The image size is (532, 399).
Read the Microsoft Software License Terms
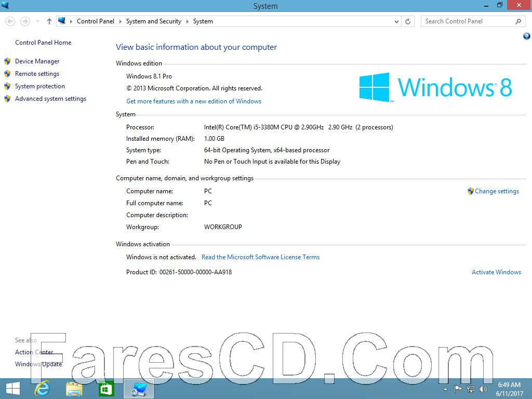click(x=261, y=257)
